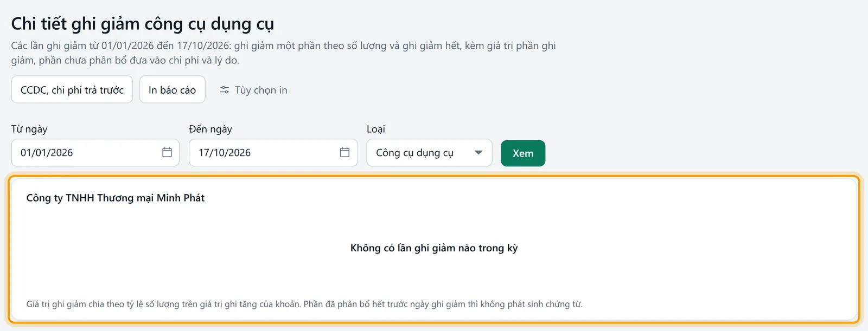Viewport: 868px width, 331px height.
Task: Open the calendar icon in Đến ngày field
Action: [344, 153]
